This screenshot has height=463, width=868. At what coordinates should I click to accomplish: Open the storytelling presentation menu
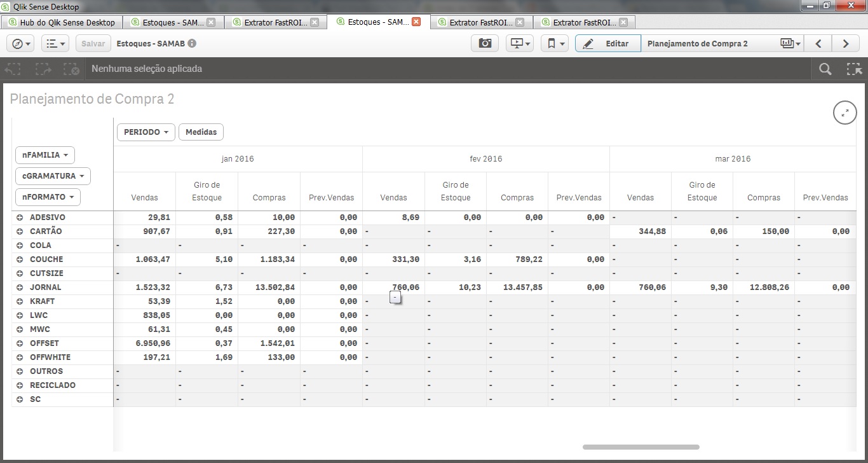click(x=520, y=43)
